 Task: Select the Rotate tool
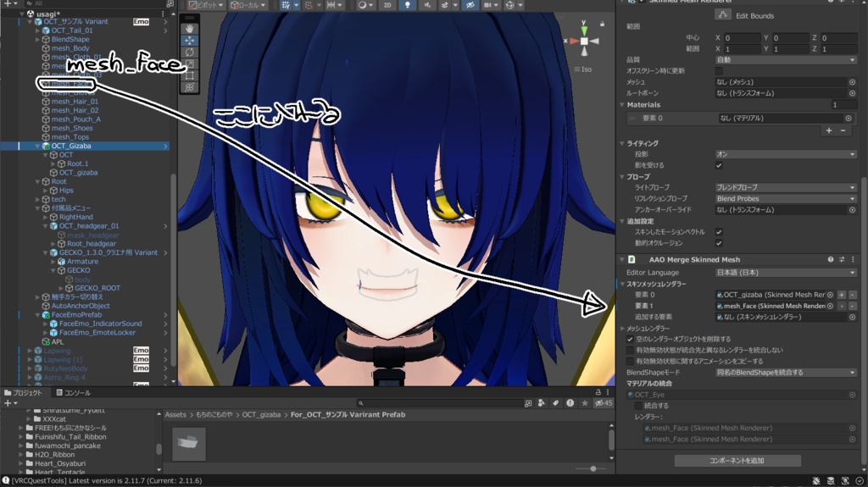[189, 52]
